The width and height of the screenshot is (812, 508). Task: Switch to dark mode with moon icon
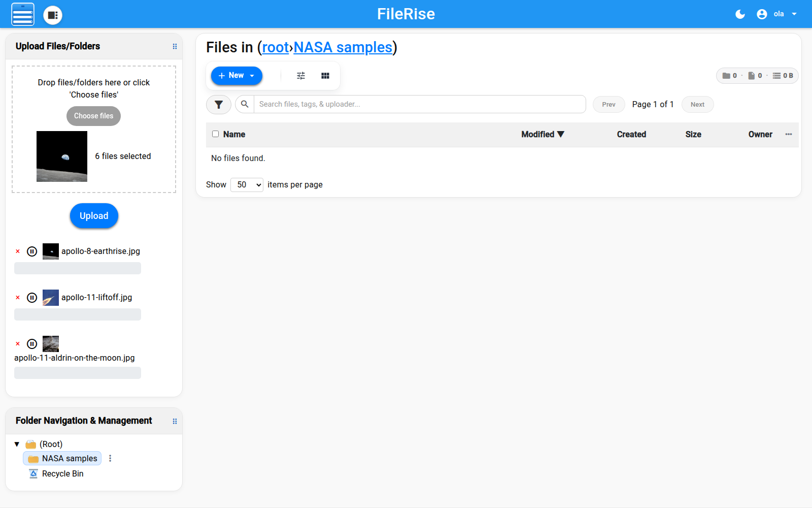[740, 14]
